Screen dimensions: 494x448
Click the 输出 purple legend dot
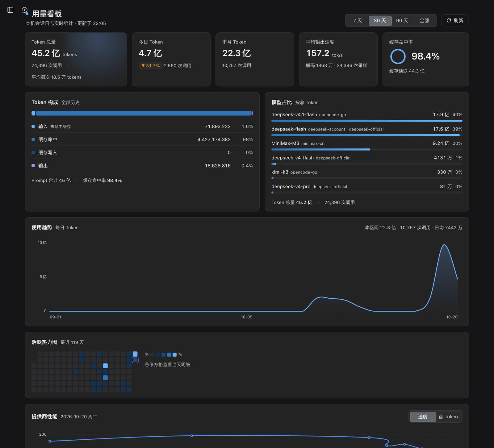pyautogui.click(x=33, y=165)
